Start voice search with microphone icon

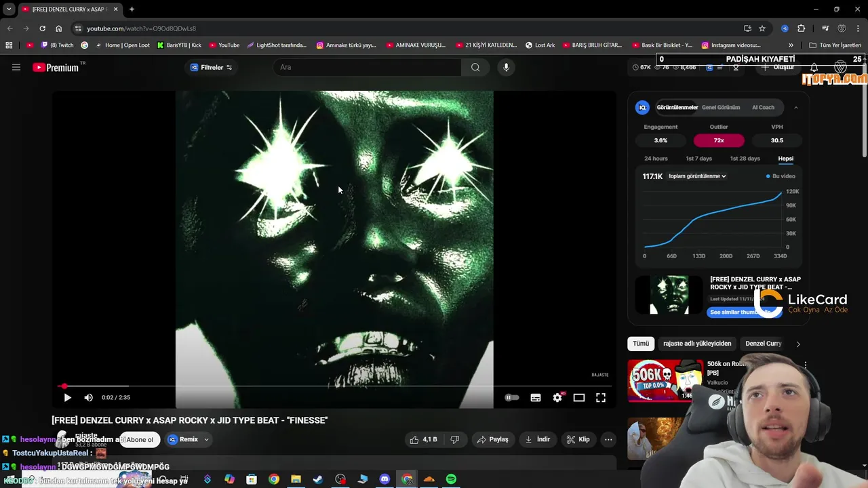click(506, 67)
